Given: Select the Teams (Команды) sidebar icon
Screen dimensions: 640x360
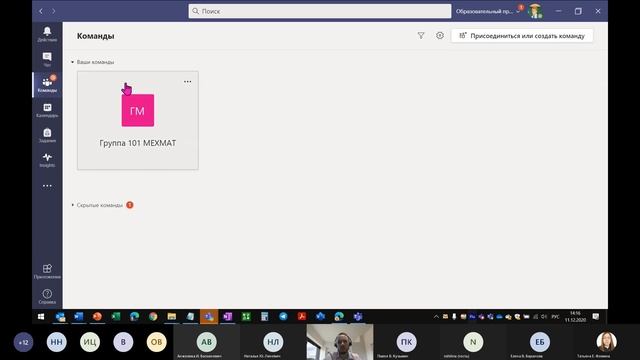Looking at the screenshot, I should [x=47, y=84].
